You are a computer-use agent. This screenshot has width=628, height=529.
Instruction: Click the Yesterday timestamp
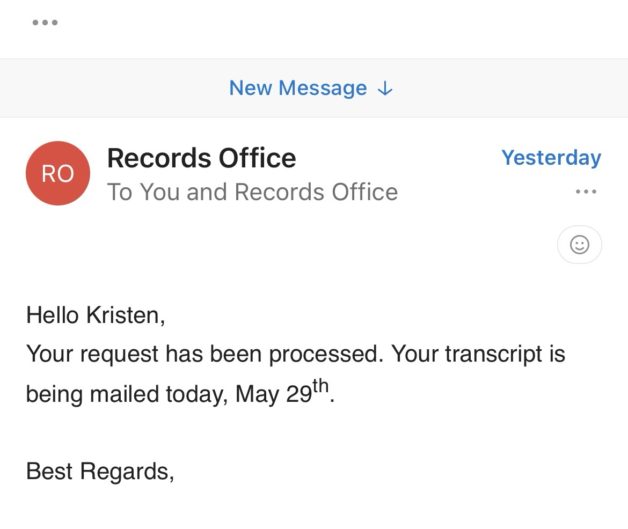551,158
